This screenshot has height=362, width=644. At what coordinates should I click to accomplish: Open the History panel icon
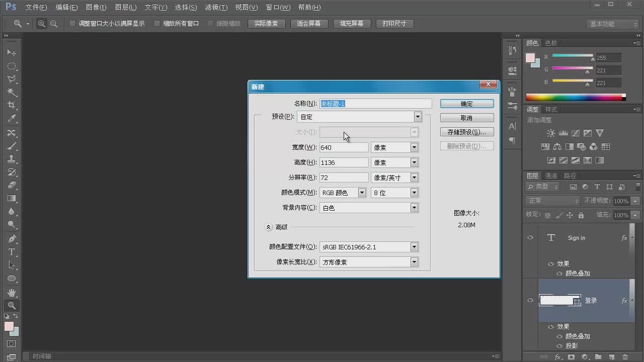click(512, 50)
